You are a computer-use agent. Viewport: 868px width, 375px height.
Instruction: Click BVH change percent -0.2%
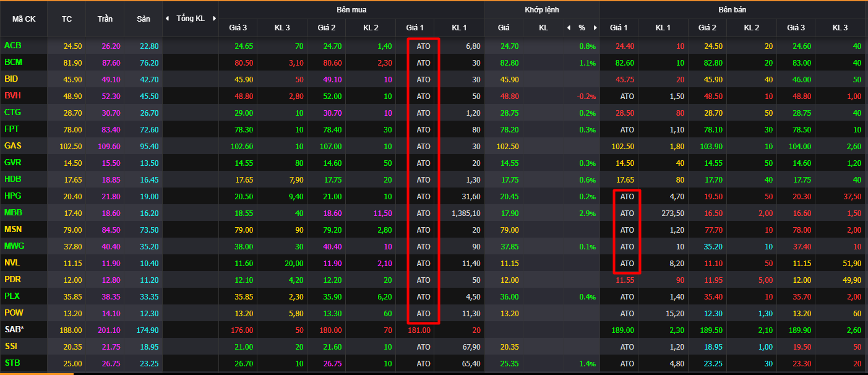586,97
